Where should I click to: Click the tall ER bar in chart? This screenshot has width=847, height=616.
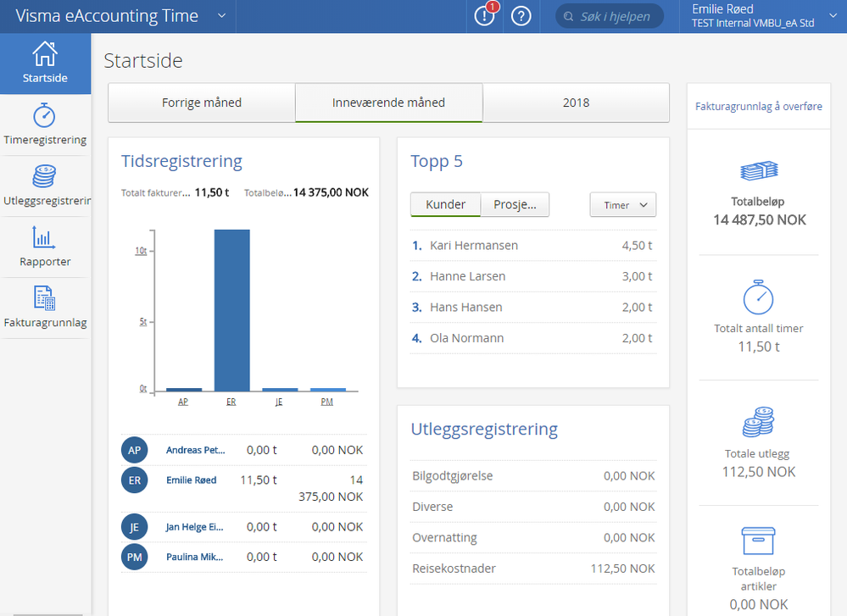click(231, 309)
